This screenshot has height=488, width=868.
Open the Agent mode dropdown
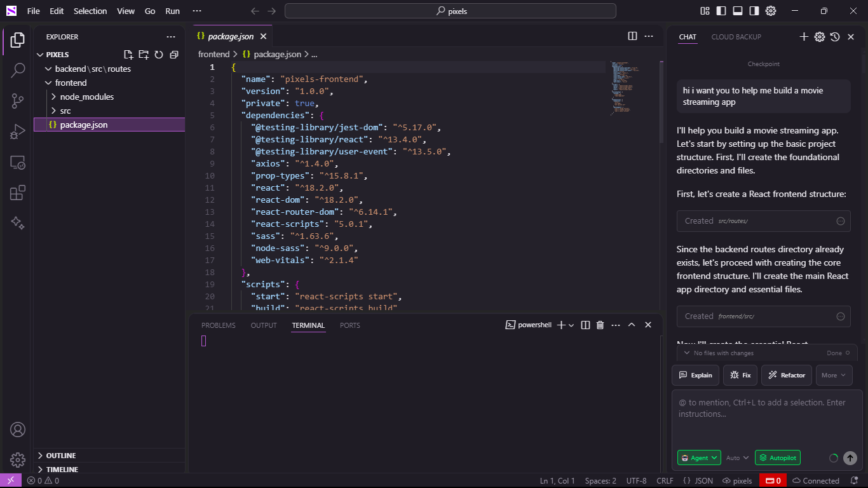[699, 457]
